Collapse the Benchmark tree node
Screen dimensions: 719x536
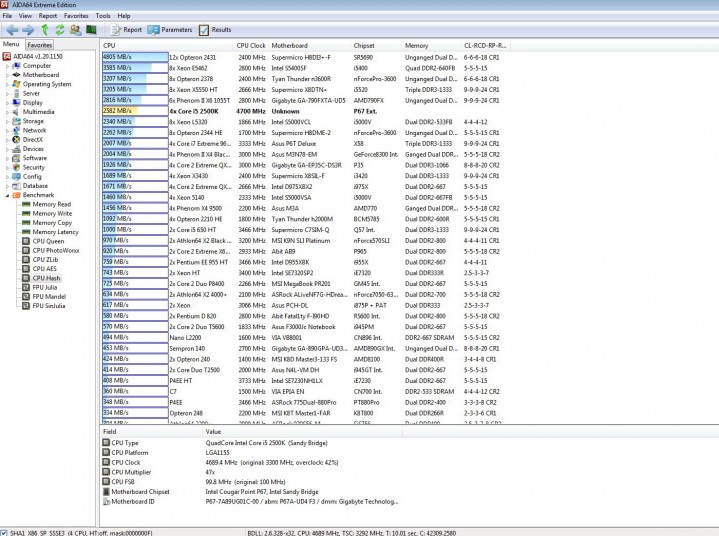[x=7, y=195]
